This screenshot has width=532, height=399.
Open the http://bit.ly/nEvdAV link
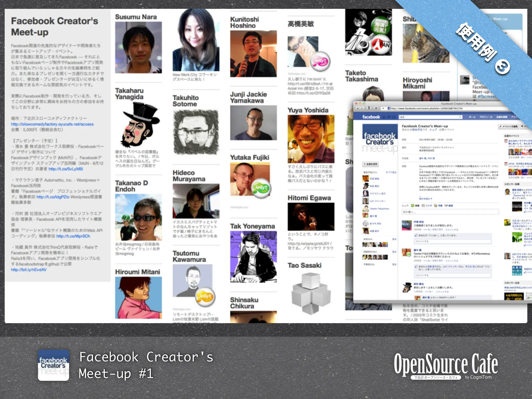click(x=29, y=270)
